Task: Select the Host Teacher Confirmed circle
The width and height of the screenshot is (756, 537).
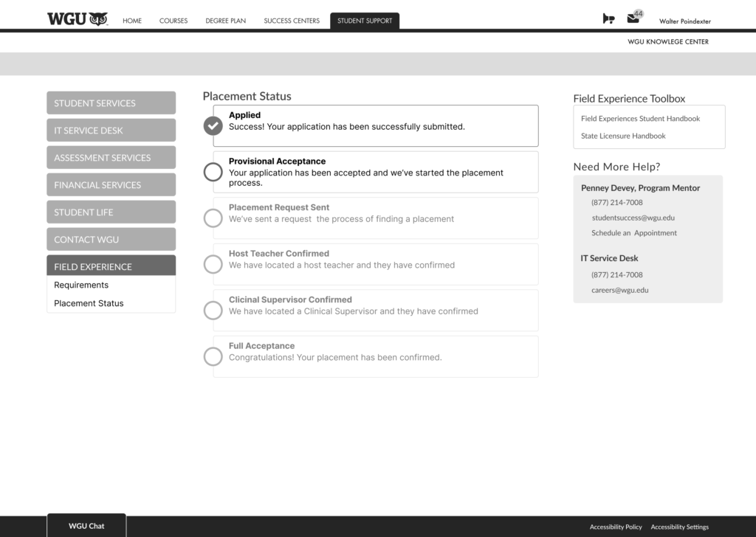Action: (x=213, y=264)
